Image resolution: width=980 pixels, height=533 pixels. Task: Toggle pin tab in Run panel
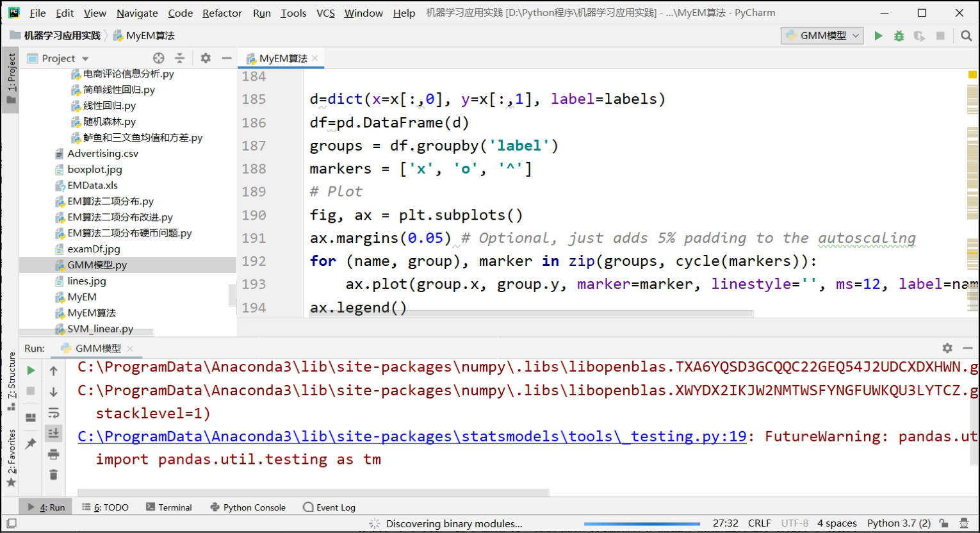coord(30,443)
